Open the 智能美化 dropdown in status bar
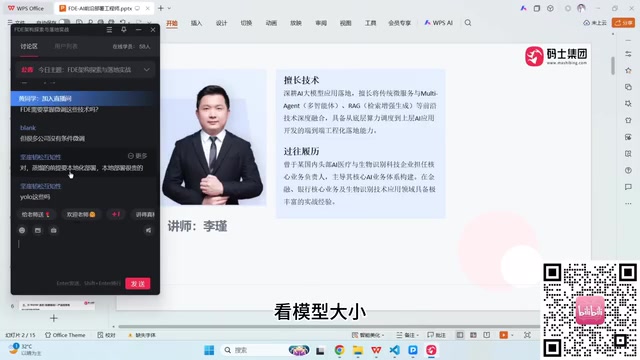The height and width of the screenshot is (360, 640). tap(368, 335)
